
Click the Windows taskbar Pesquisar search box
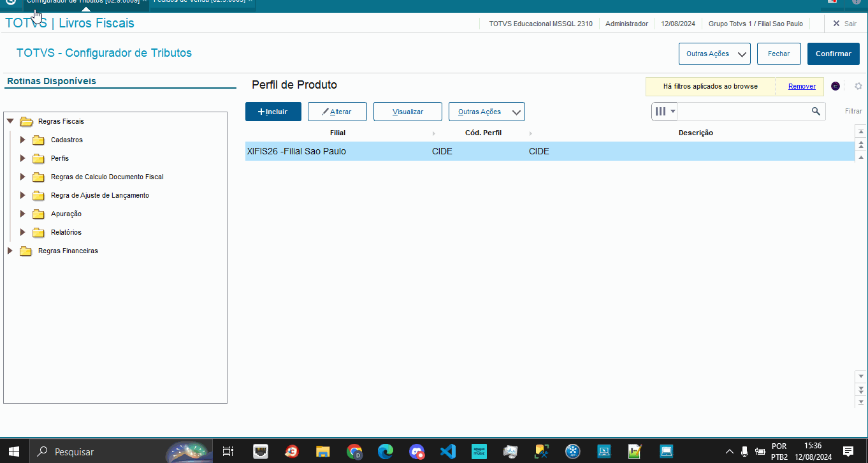[x=121, y=452]
